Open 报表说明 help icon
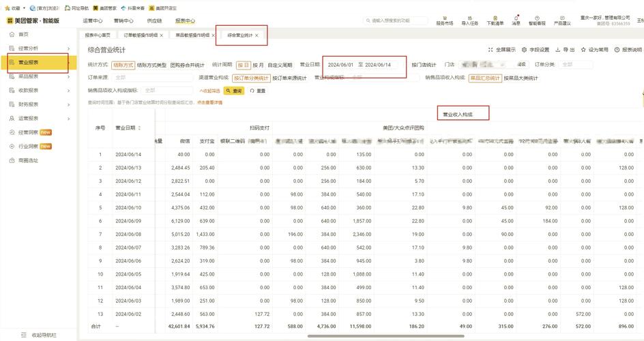This screenshot has height=341, width=644. pyautogui.click(x=617, y=50)
